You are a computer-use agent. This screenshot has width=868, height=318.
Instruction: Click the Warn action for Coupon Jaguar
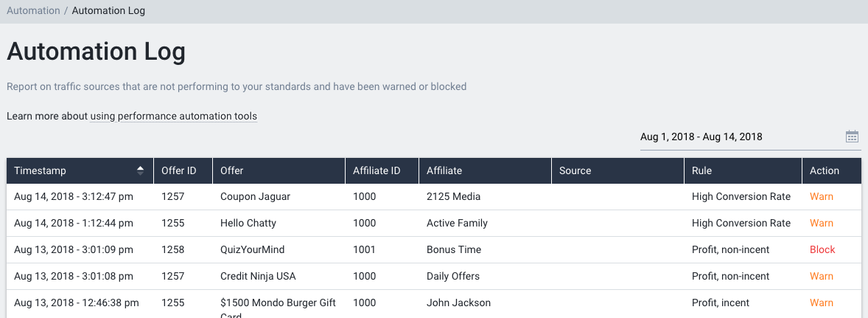[x=822, y=197]
